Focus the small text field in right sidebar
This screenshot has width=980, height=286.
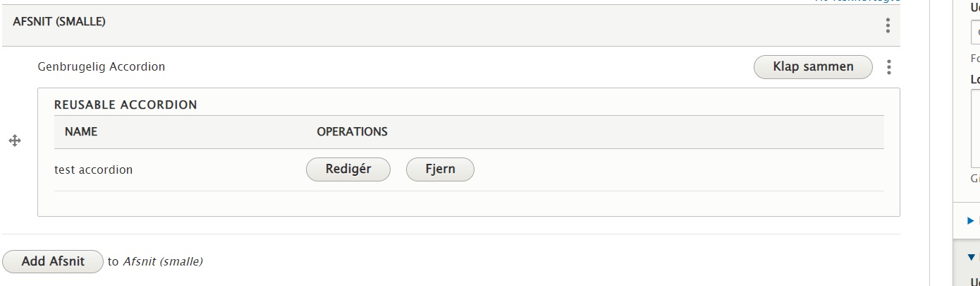click(976, 32)
